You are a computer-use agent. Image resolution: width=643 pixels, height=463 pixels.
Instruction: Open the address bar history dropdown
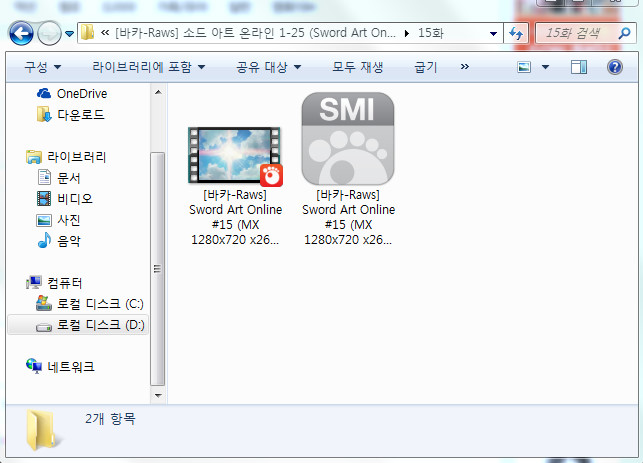[493, 34]
